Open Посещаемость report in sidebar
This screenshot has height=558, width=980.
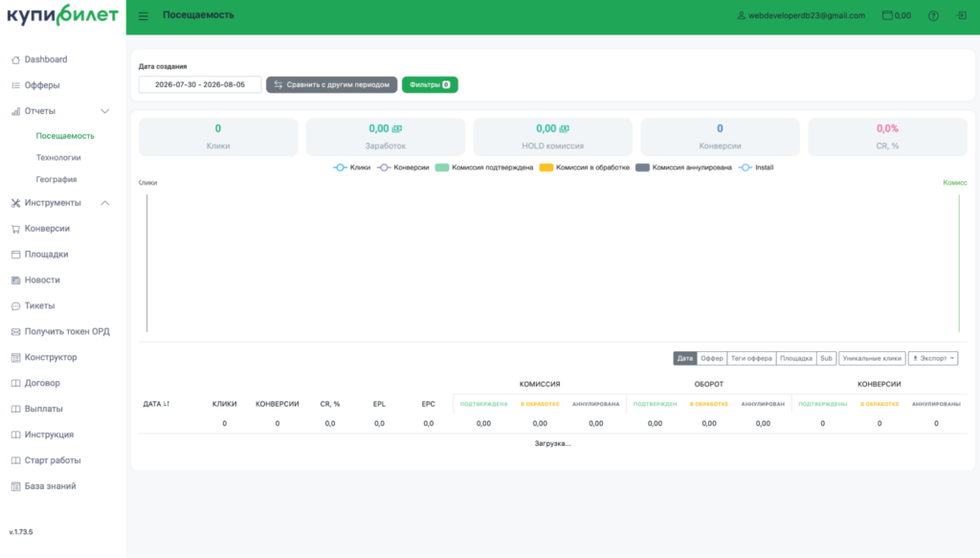(x=65, y=136)
